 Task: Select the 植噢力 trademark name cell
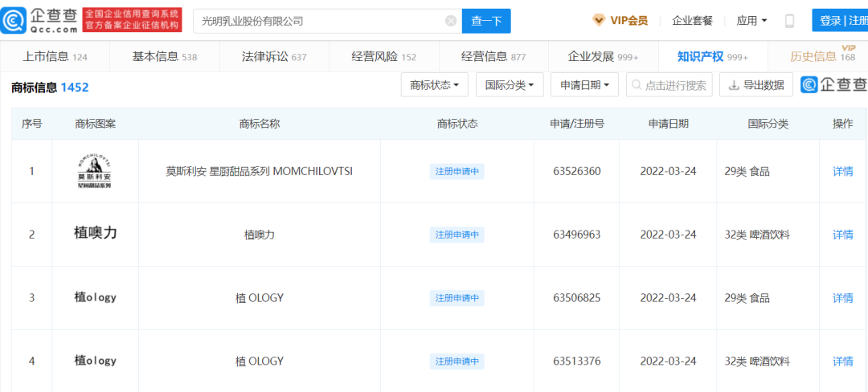point(259,235)
